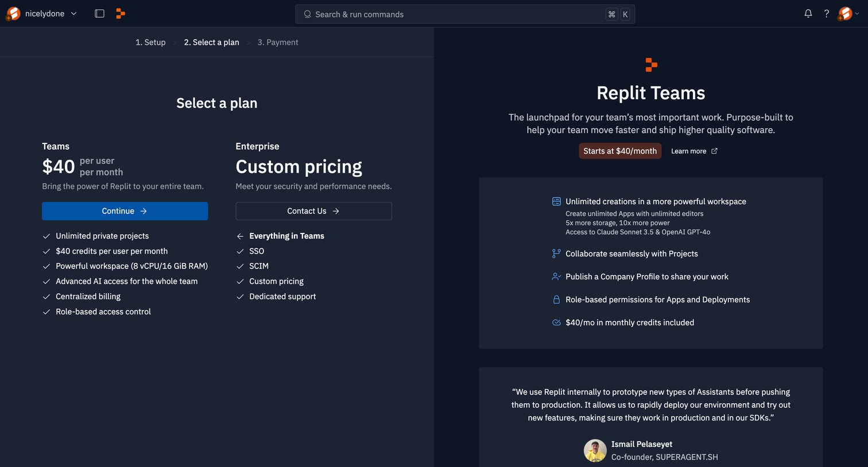Click 'Meet your security and performance needs.'
This screenshot has width=868, height=467.
coord(313,186)
